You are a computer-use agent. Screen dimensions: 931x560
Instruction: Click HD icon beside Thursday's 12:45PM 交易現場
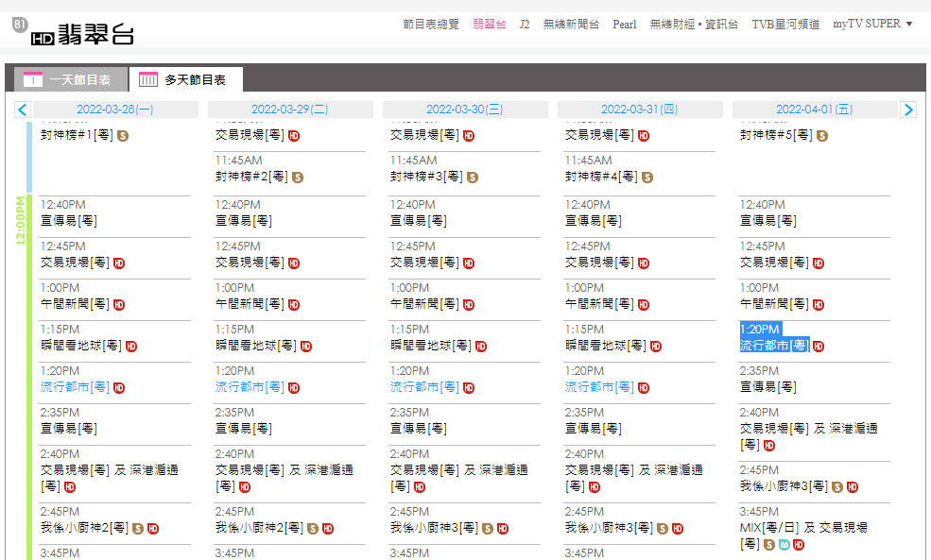tap(644, 263)
